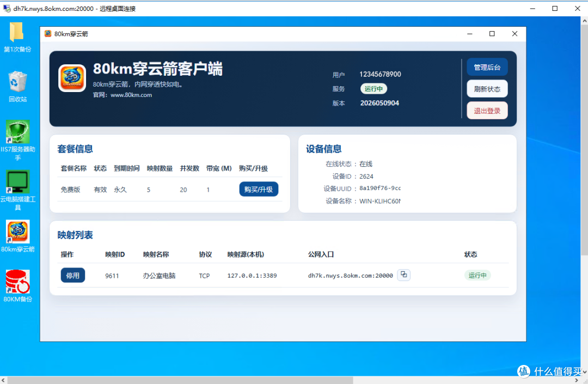Maximize the remote desktop connection window
Viewport: 588px width, 384px height.
click(555, 8)
